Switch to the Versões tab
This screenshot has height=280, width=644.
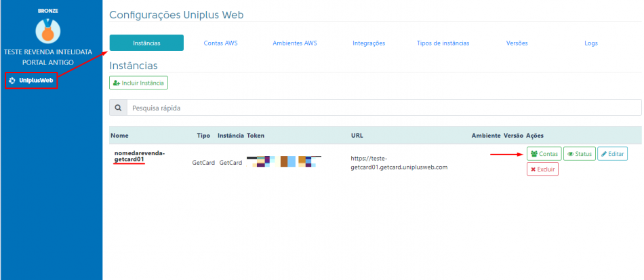(517, 43)
